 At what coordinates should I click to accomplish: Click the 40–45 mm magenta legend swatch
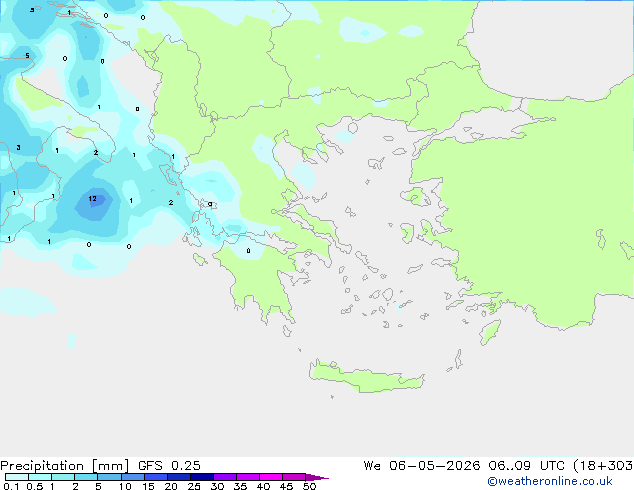click(x=271, y=477)
